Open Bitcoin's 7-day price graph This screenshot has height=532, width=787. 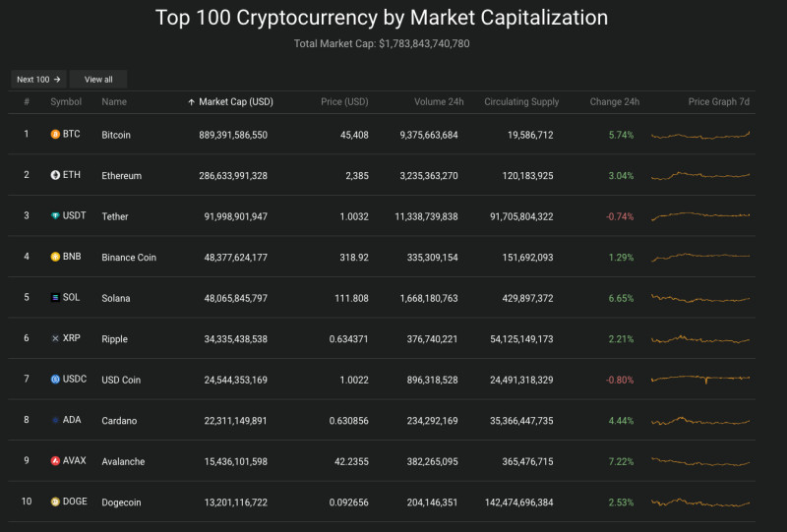point(700,135)
